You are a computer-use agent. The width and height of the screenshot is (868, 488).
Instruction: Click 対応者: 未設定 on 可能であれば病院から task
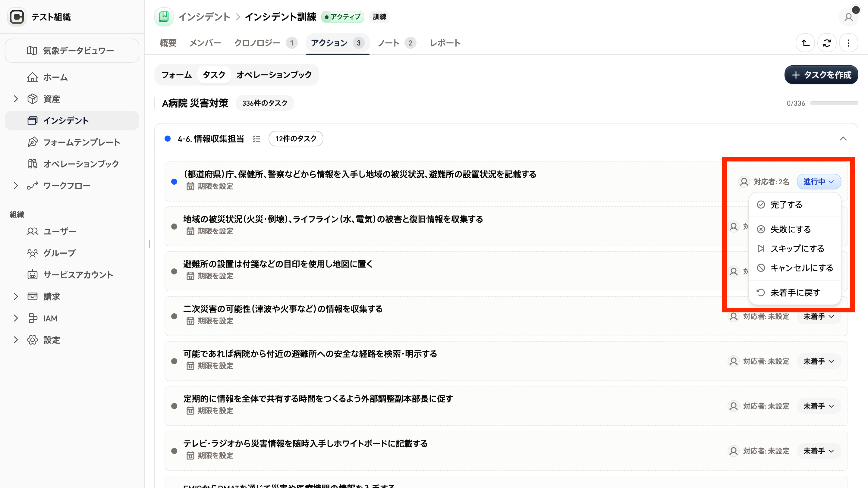(x=759, y=361)
